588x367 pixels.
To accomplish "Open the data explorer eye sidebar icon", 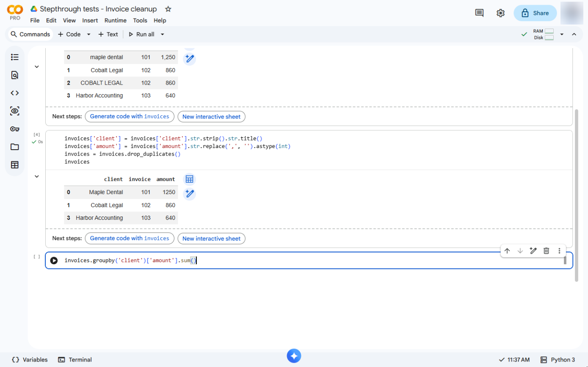I will point(15,111).
